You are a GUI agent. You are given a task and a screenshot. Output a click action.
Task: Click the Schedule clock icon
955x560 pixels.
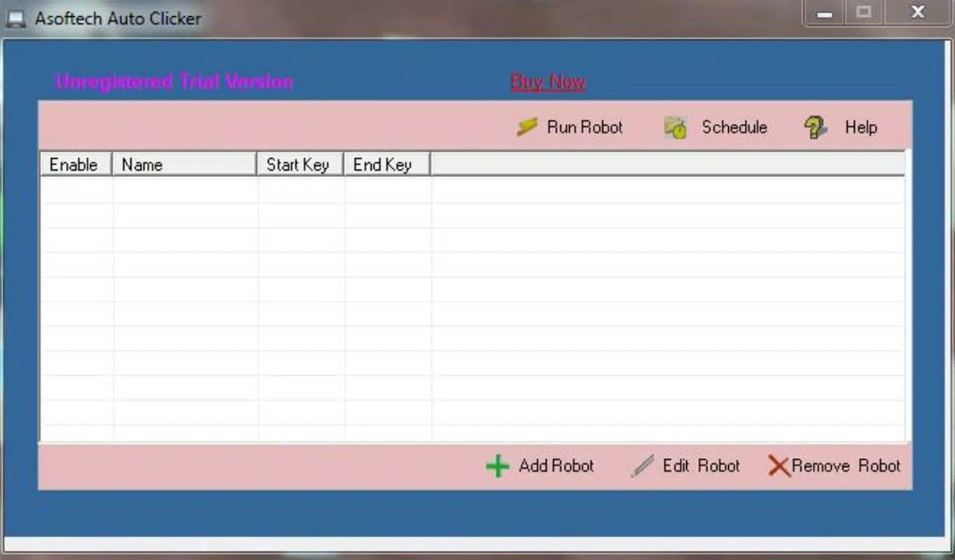tap(676, 127)
